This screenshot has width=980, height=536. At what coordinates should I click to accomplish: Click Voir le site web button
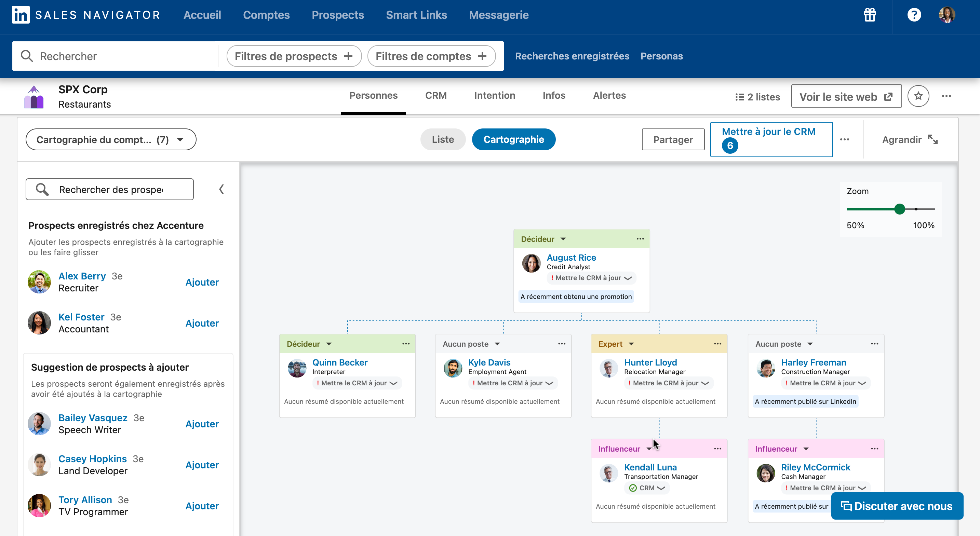[x=846, y=96]
